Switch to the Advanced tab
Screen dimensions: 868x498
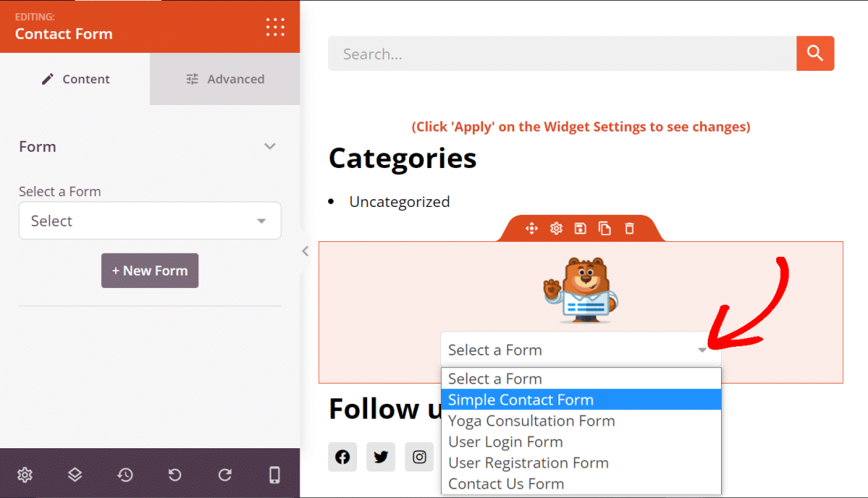(x=225, y=79)
